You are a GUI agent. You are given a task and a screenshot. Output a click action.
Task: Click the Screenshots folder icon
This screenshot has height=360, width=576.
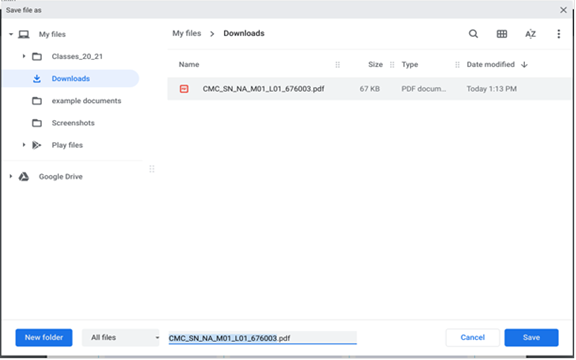coord(37,123)
